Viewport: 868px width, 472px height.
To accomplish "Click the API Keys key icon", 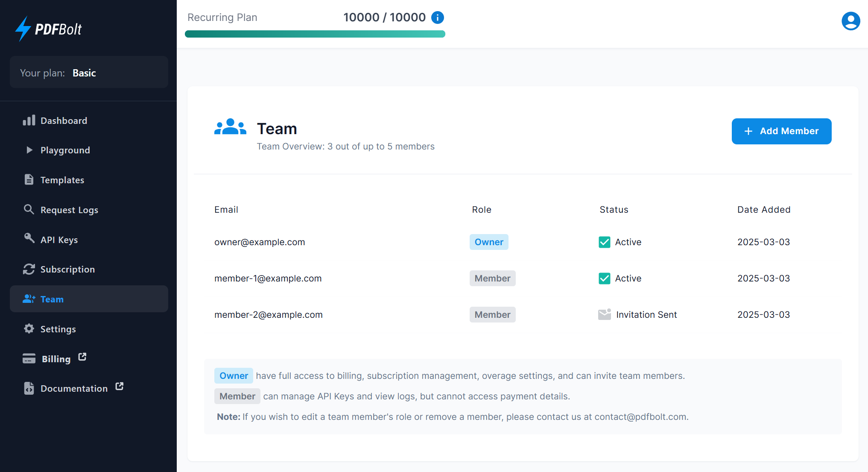I will [x=29, y=238].
